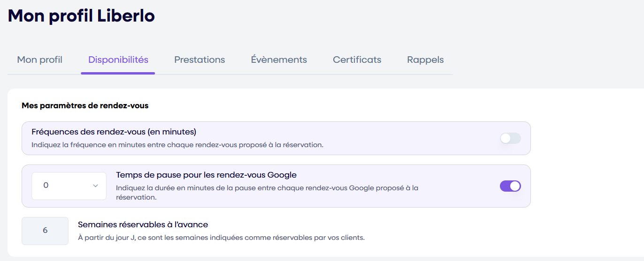Viewport: 644px width, 261px height.
Task: Go to the Évènements tab
Action: 279,60
